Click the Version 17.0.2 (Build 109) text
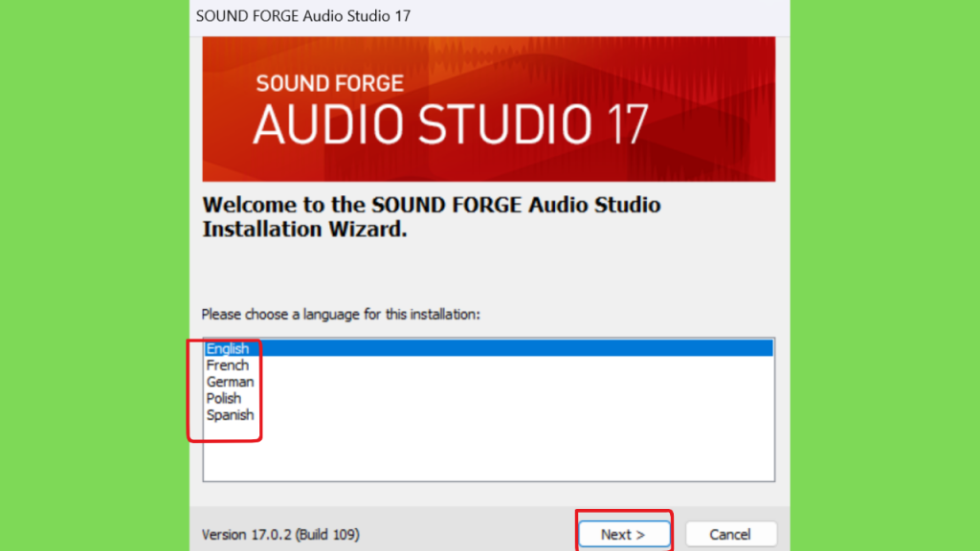 pyautogui.click(x=280, y=535)
